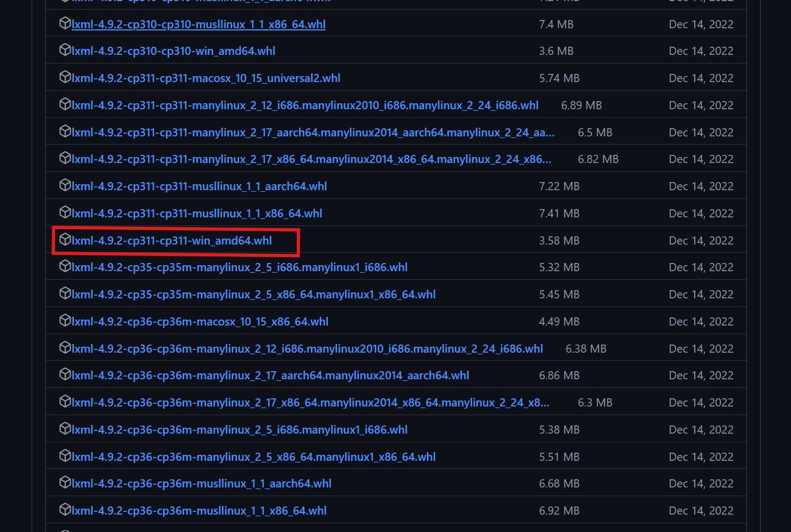Download lxml cp36m macosx_10_15_x86_64 wheel
The height and width of the screenshot is (532, 791).
200,322
